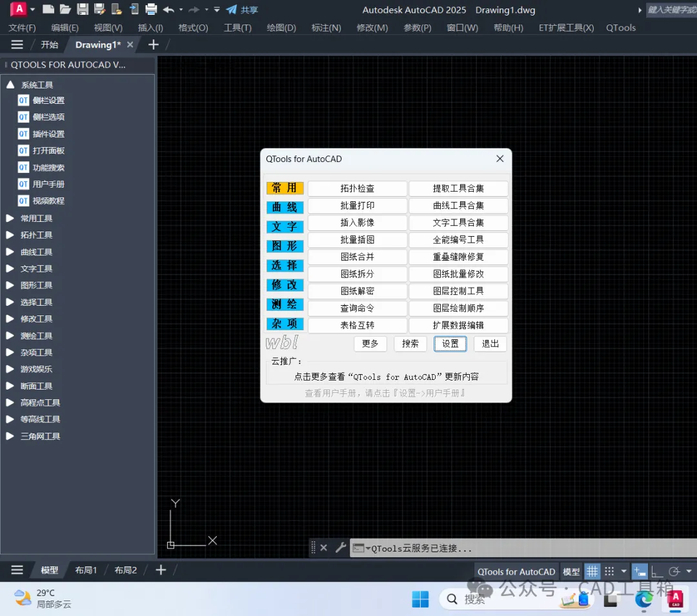
Task: Click the Microsoft Edge taskbar icon
Action: [x=643, y=600]
